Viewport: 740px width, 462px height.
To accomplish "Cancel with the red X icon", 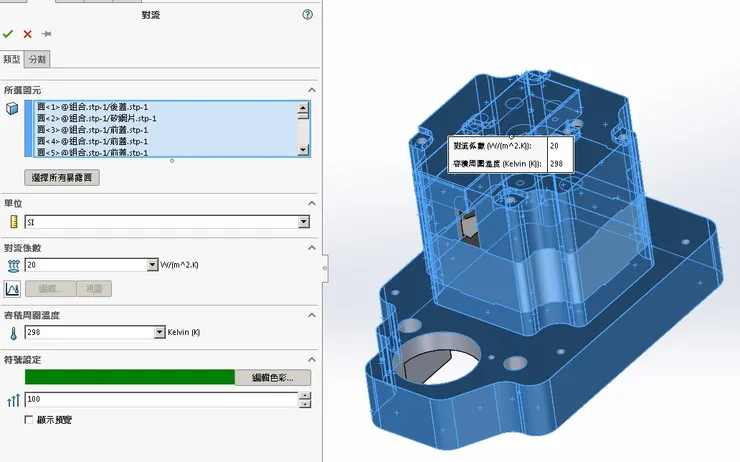I will pos(27,34).
